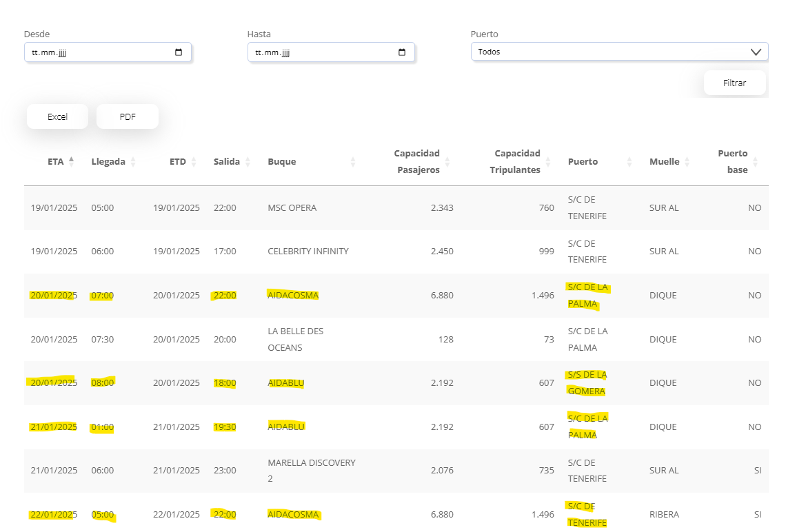Select the MARELLA DISCOVERY 2 cell
786x532 pixels.
(x=312, y=471)
